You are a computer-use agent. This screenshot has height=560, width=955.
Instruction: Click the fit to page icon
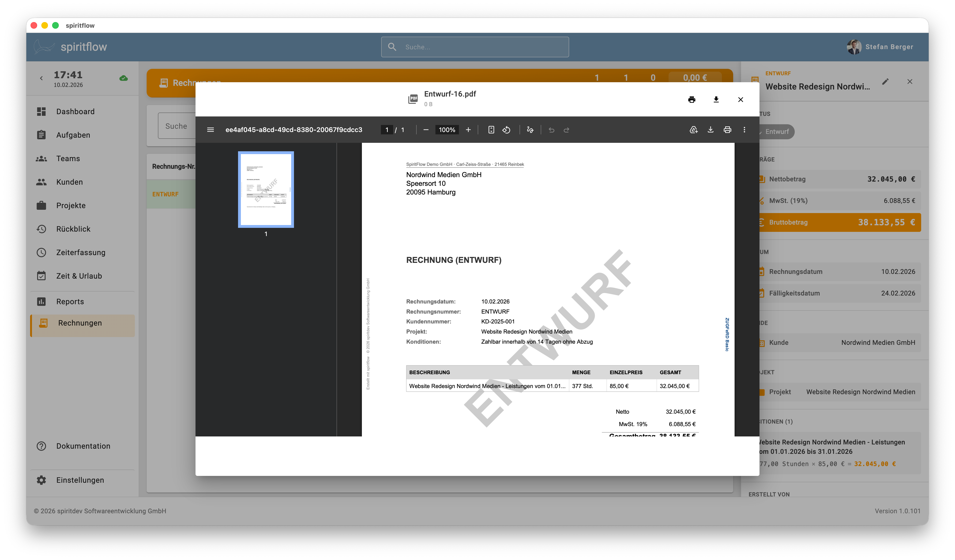pyautogui.click(x=491, y=130)
